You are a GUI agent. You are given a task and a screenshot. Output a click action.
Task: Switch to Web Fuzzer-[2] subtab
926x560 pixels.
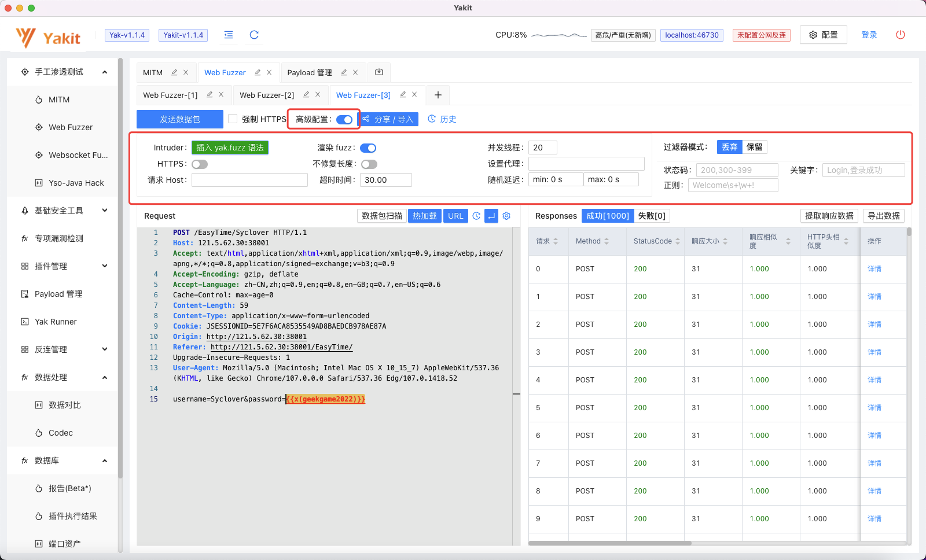pos(267,95)
